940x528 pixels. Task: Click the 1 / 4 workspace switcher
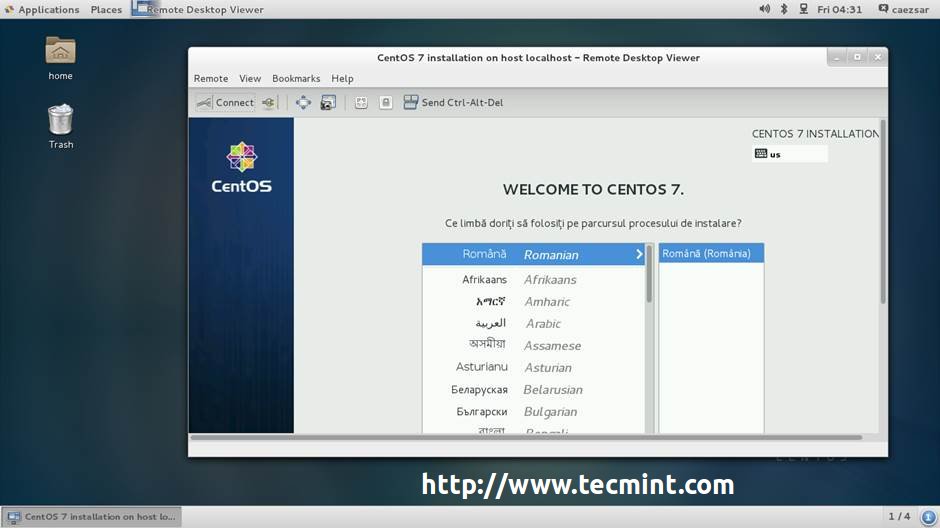(x=899, y=516)
